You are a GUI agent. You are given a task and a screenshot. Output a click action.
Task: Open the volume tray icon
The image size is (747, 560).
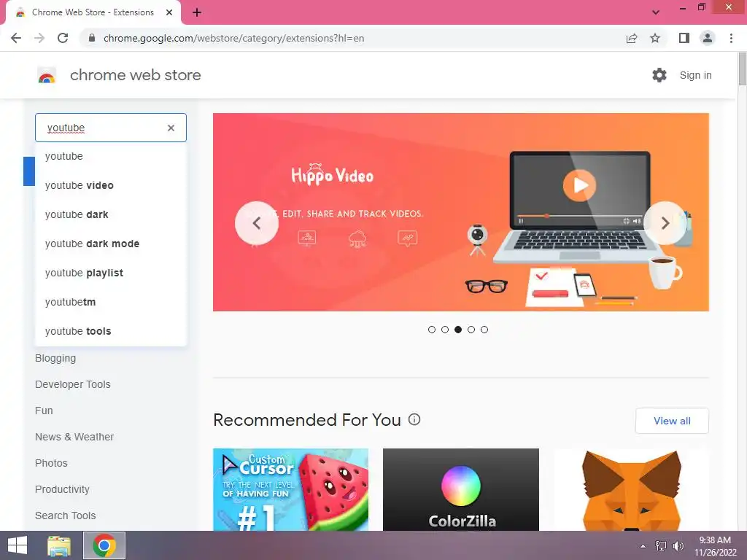tap(678, 546)
